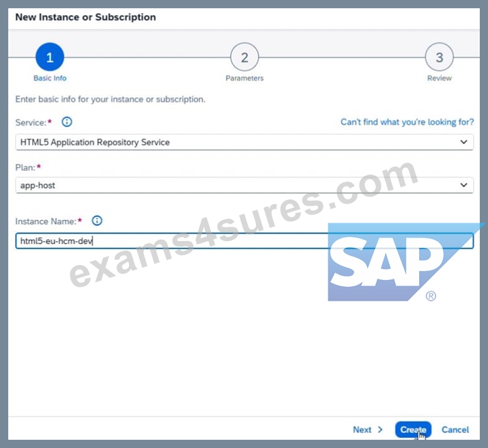Open "Can't find what you're looking for?" link
This screenshot has width=488, height=448.
click(407, 122)
